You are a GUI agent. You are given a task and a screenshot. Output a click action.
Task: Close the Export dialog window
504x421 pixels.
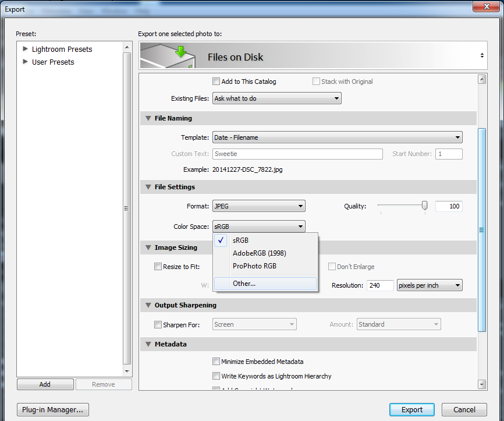tap(487, 6)
